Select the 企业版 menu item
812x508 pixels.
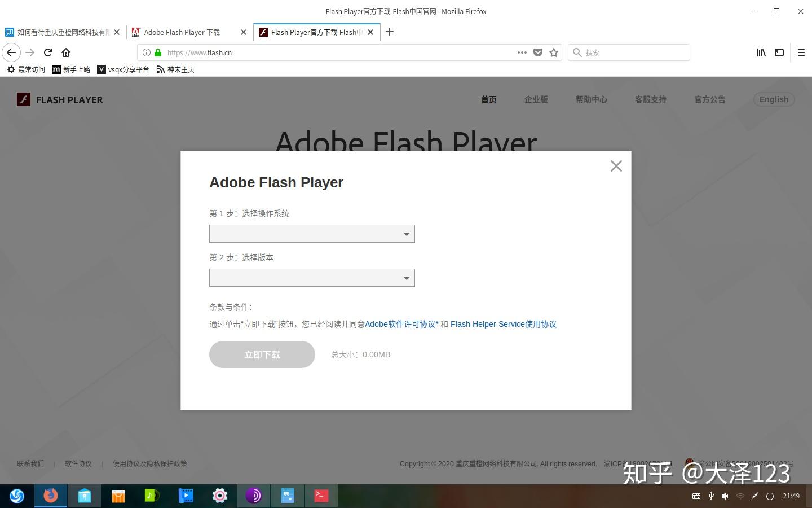[536, 99]
